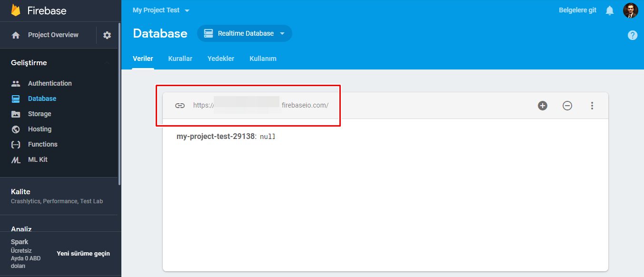The height and width of the screenshot is (277, 644).
Task: Open project settings gear
Action: pyautogui.click(x=107, y=35)
